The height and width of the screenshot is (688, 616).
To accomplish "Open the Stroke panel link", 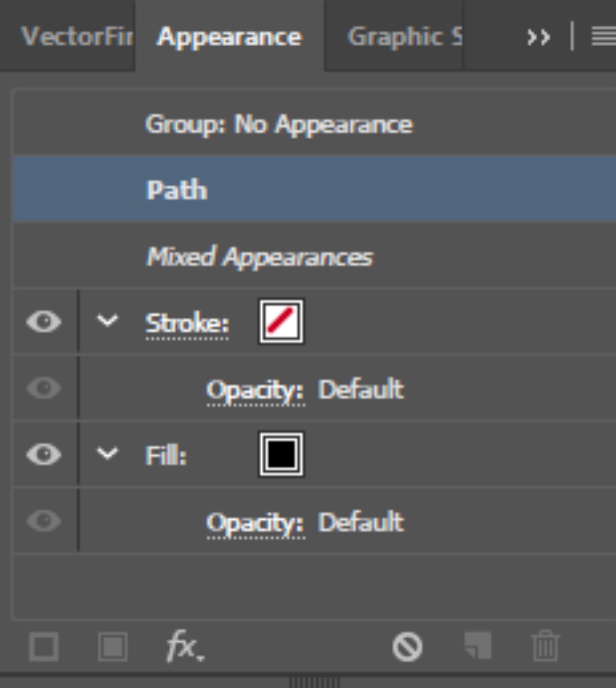I will point(187,324).
